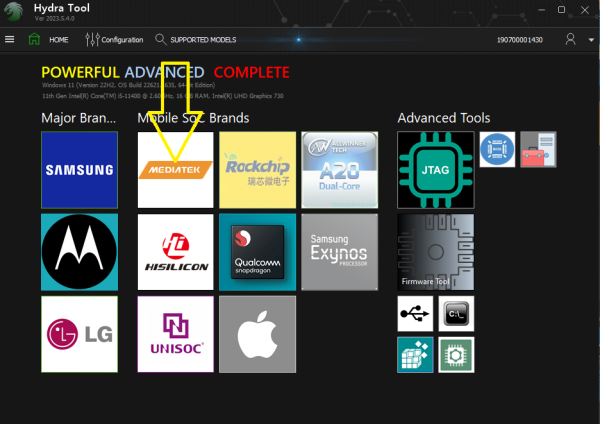This screenshot has width=600, height=424.
Task: Click the green home icon
Action: click(x=34, y=39)
